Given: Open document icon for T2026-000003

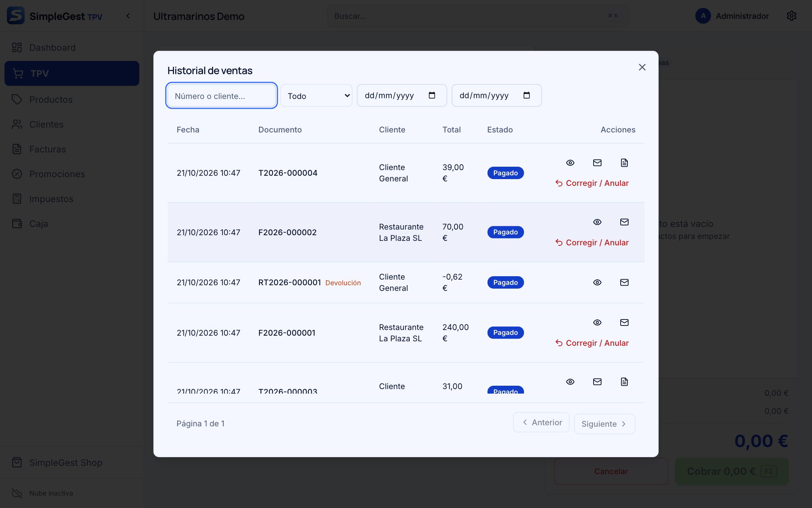Looking at the screenshot, I should point(624,382).
